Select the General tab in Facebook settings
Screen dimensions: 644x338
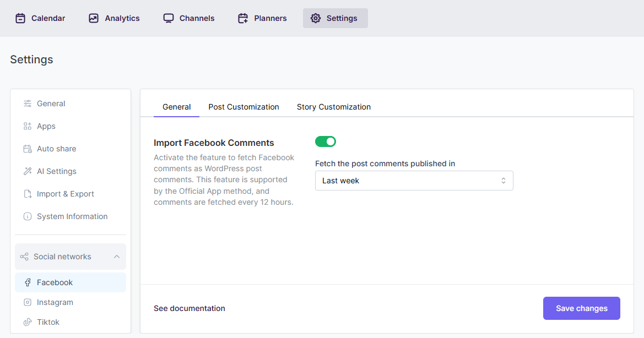click(x=177, y=107)
